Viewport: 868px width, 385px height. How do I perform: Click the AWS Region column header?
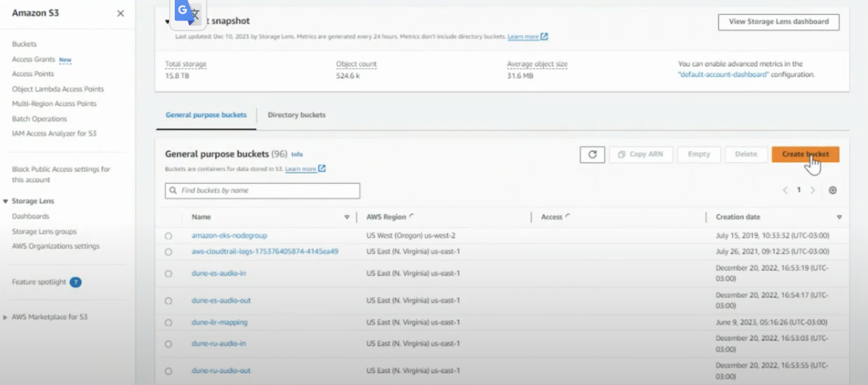click(386, 217)
